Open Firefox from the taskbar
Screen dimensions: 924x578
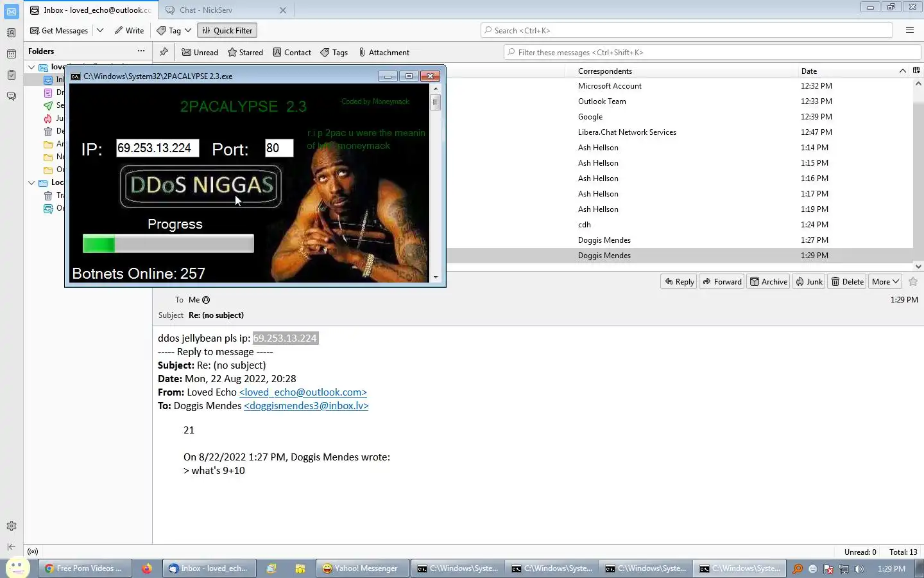(x=147, y=568)
